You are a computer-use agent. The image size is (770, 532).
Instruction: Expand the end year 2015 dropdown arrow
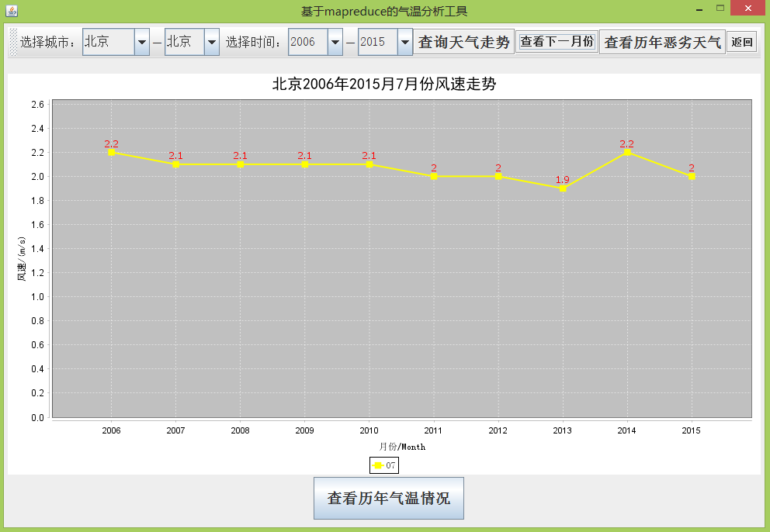[404, 42]
